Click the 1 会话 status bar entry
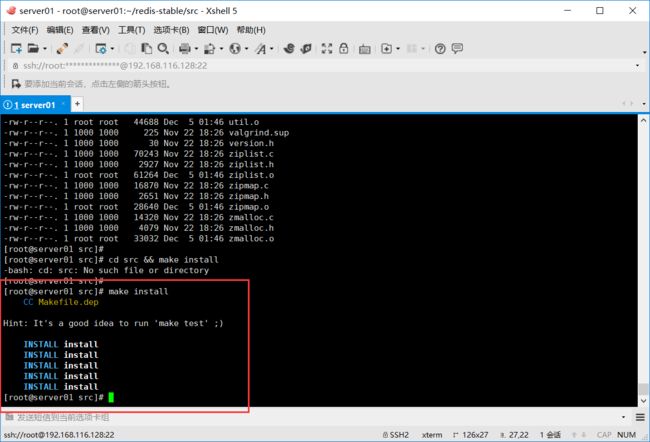 pos(550,435)
